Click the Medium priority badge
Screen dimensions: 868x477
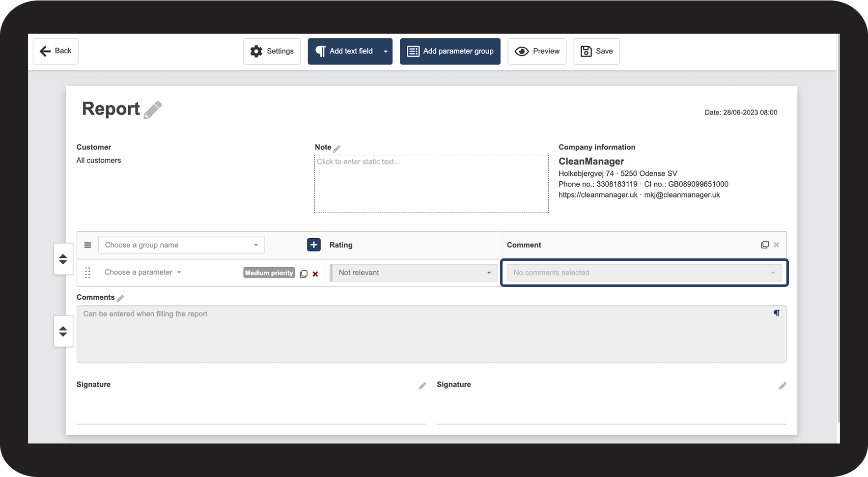[269, 273]
